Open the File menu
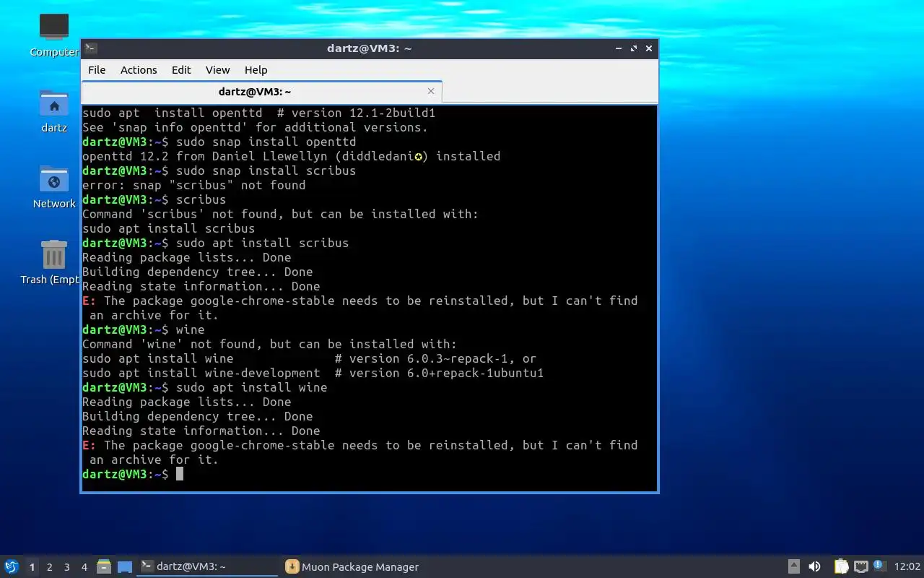This screenshot has height=578, width=924. tap(97, 70)
